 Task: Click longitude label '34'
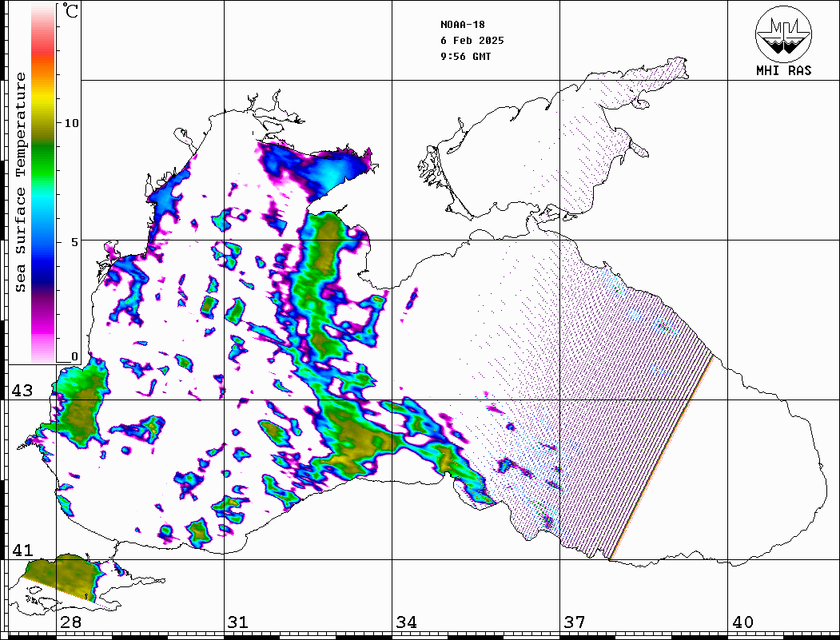coord(406,622)
